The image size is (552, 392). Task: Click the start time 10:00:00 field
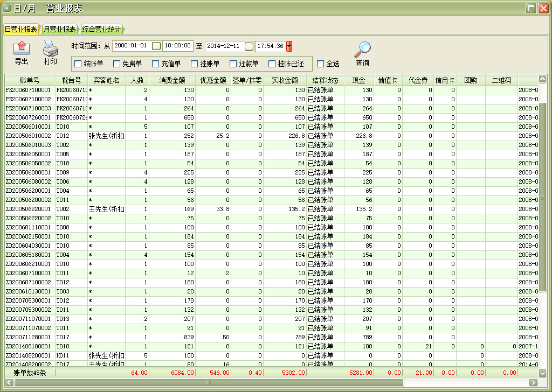point(177,46)
